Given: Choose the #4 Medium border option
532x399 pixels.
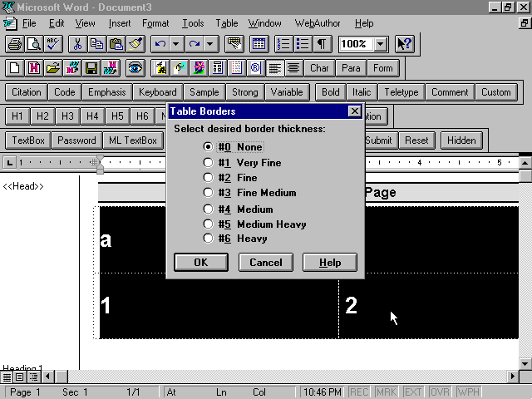Looking at the screenshot, I should (x=209, y=209).
